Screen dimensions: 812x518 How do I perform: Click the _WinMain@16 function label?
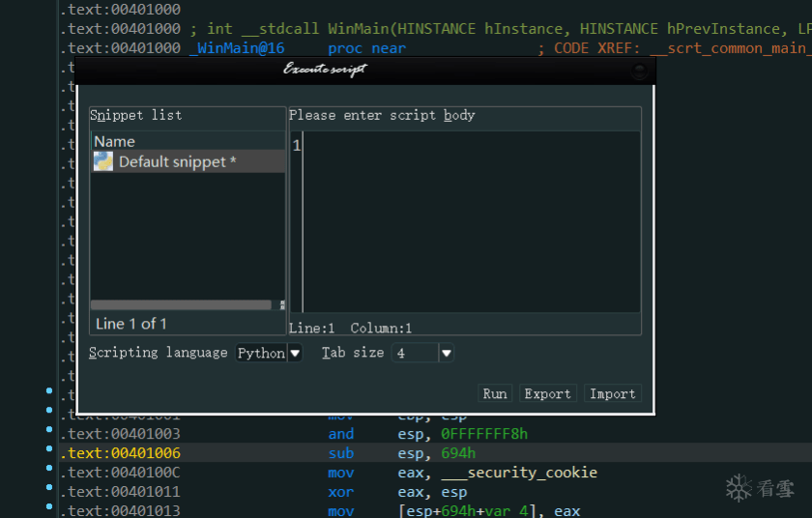click(x=237, y=48)
